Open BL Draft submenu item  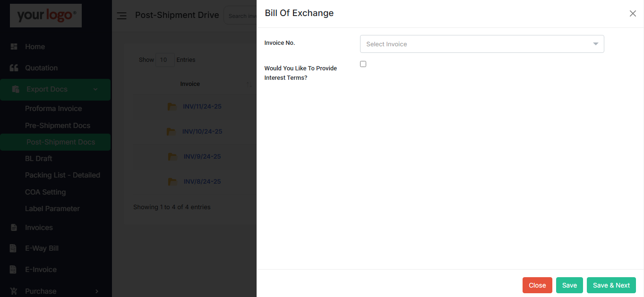[38, 159]
